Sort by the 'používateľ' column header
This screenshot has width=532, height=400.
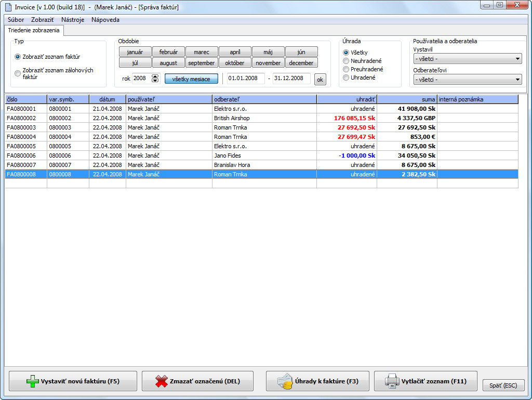[169, 99]
